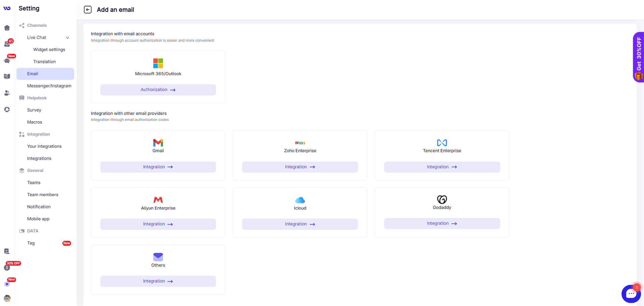Click Authorization button for Microsoft 365/Outlook
The image size is (644, 306).
(158, 90)
